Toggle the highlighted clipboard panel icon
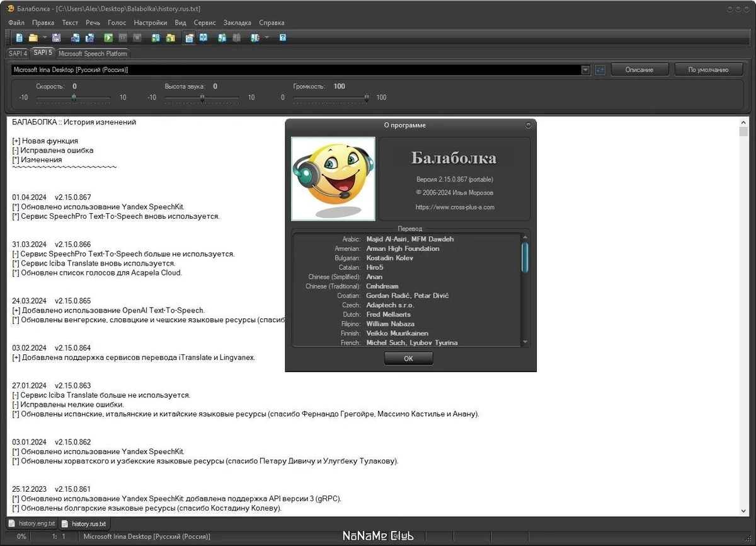The height and width of the screenshot is (546, 756). (x=189, y=38)
